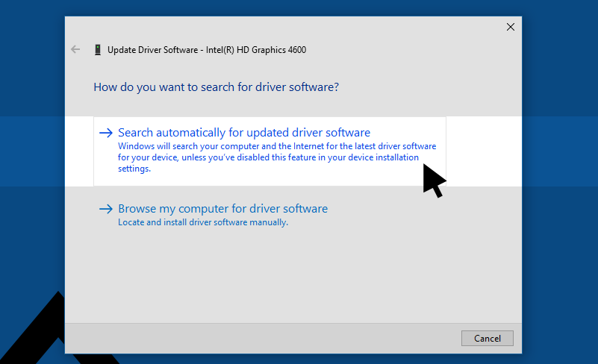Click the device icon beside Update Driver Software
The image size is (598, 364).
[98, 50]
